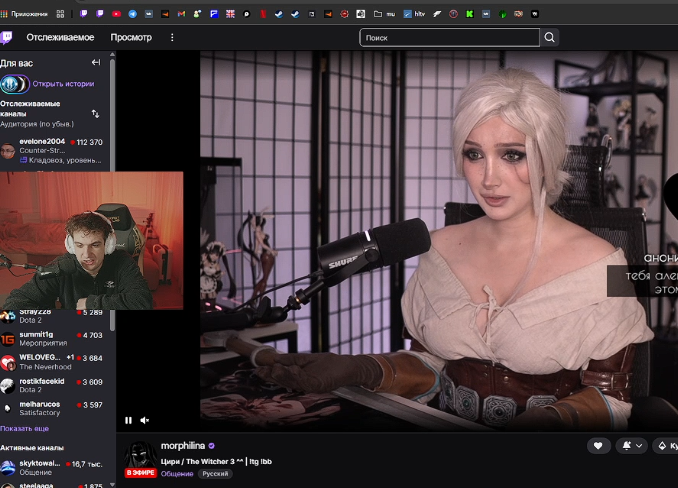Screen dimensions: 678x488
Task: Open the tab groups grid icon
Action: pos(60,14)
